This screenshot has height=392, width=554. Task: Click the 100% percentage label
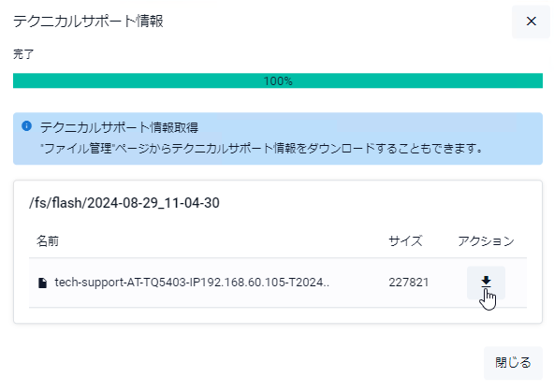(x=278, y=81)
